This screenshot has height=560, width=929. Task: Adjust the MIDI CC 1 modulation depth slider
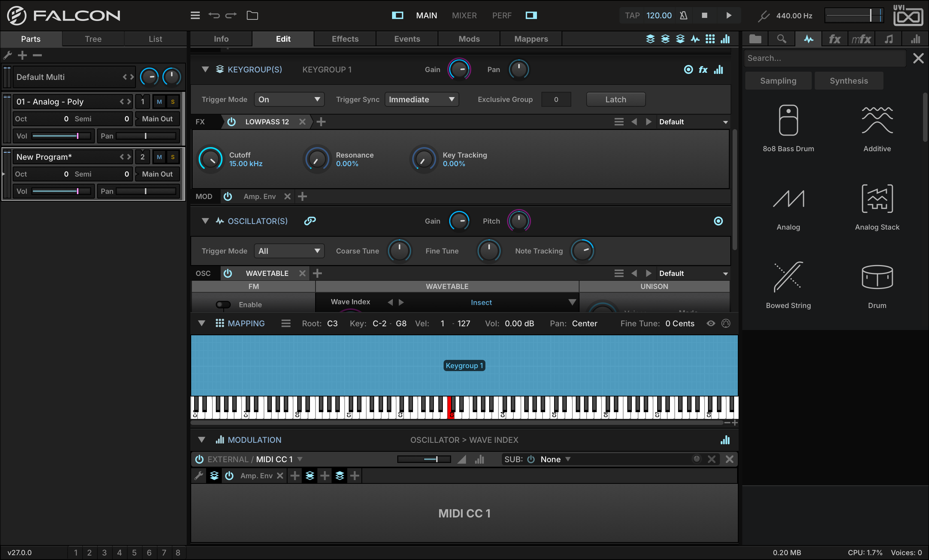point(424,459)
